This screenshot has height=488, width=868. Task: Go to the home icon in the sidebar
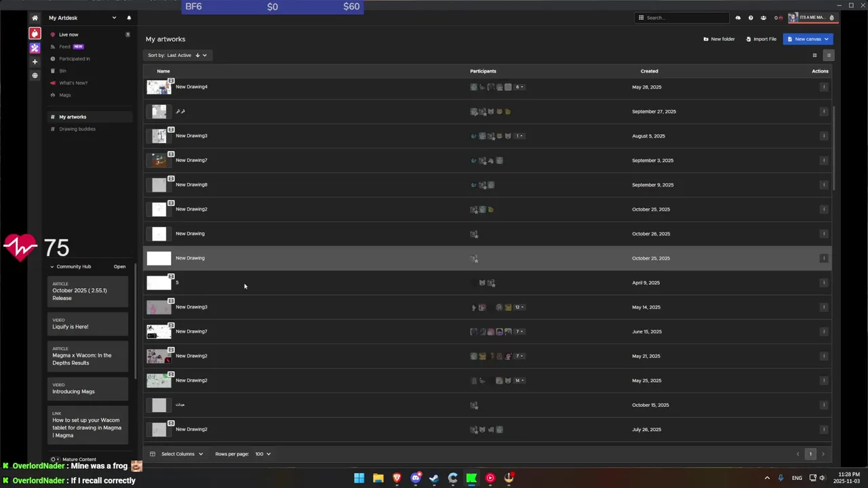tap(35, 18)
